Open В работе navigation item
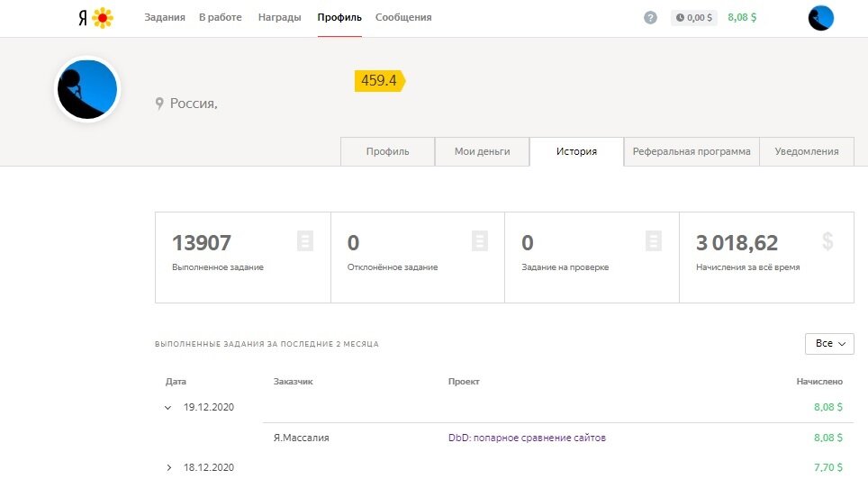Screen dimensions: 868x479 221,17
